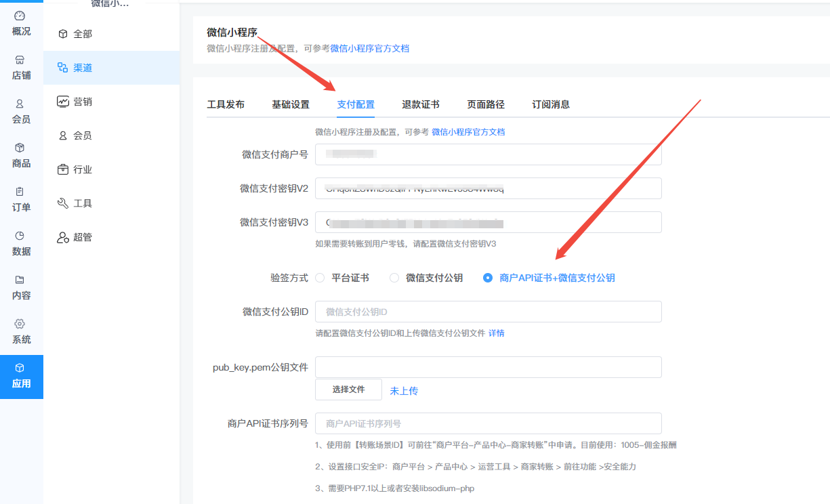Focus the 商户API证书序列号 input field
Image resolution: width=830 pixels, height=504 pixels.
point(489,423)
